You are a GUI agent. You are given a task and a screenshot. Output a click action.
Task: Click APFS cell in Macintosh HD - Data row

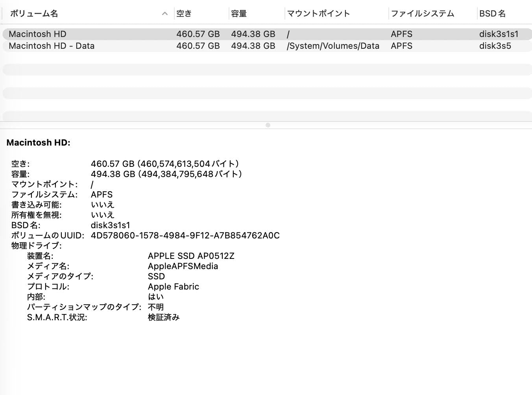401,46
